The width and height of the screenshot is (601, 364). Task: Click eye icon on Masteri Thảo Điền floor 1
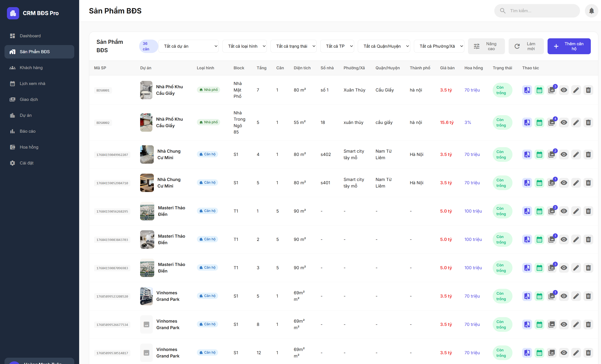click(564, 211)
